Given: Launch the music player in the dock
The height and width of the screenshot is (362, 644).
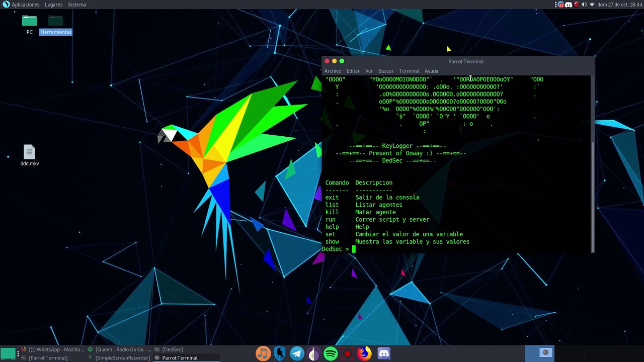Looking at the screenshot, I should [263, 353].
